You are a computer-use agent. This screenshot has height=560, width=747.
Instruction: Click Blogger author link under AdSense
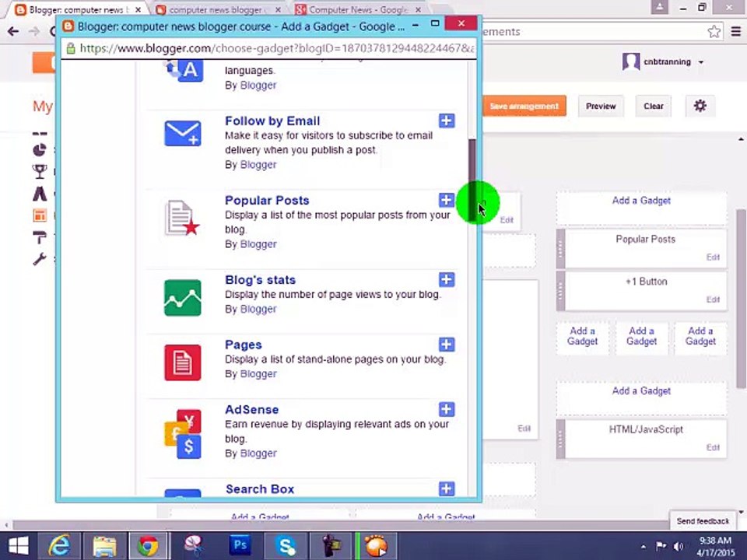click(x=258, y=453)
